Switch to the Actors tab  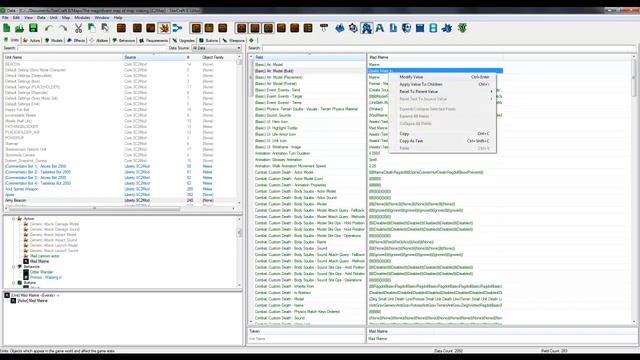32,40
